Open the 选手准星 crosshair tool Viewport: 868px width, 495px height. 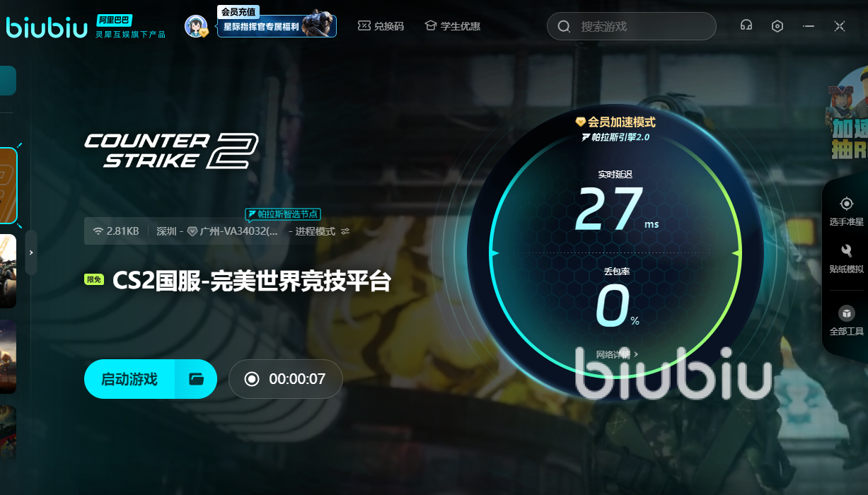coord(846,211)
